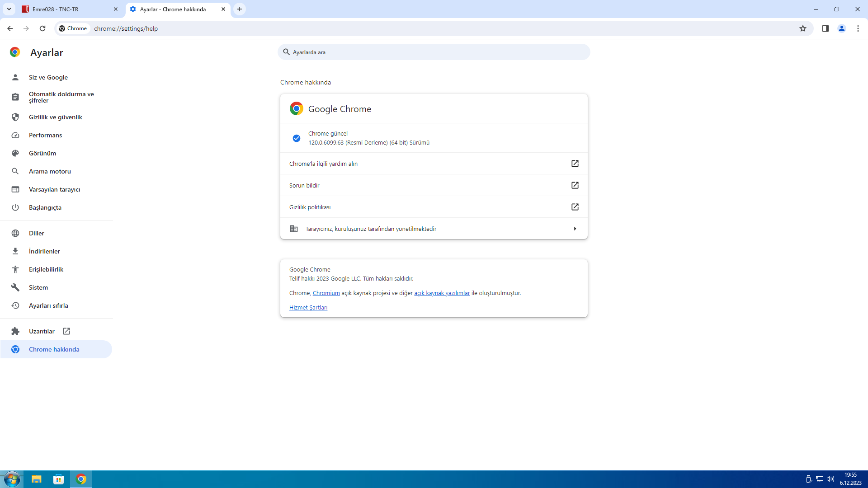Expand the kuruluşunuz tarafından yönetilmektedir arrow
Viewport: 868px width, 488px height.
click(x=575, y=229)
